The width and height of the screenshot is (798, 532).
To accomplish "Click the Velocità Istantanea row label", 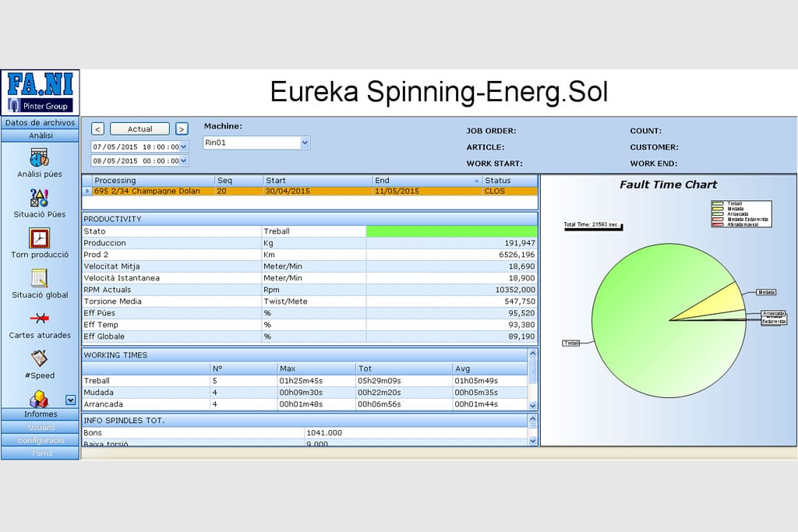I will [122, 278].
